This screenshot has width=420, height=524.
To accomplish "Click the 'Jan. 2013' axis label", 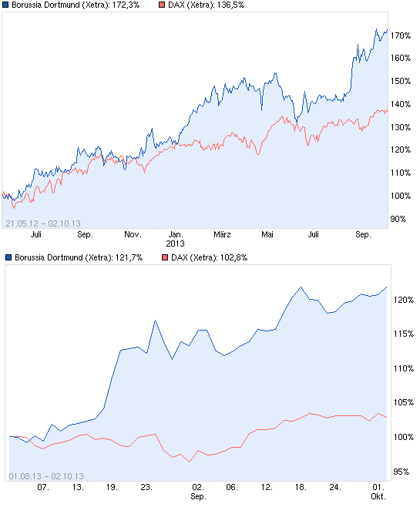I will 176,239.
